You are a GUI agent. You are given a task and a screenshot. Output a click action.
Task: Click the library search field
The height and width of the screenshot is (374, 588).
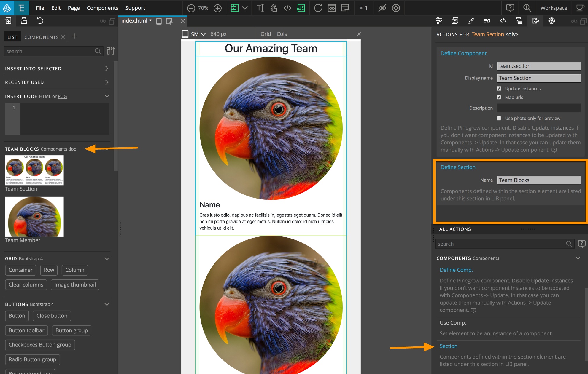tap(53, 51)
